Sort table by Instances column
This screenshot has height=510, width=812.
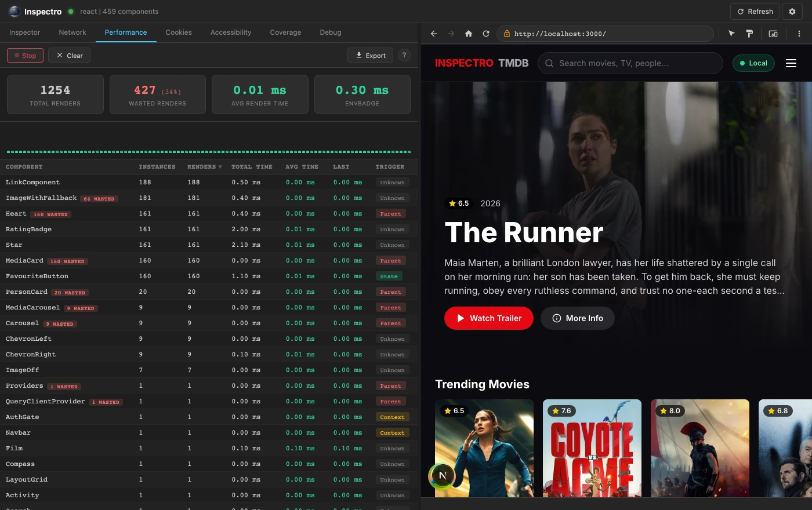click(157, 167)
